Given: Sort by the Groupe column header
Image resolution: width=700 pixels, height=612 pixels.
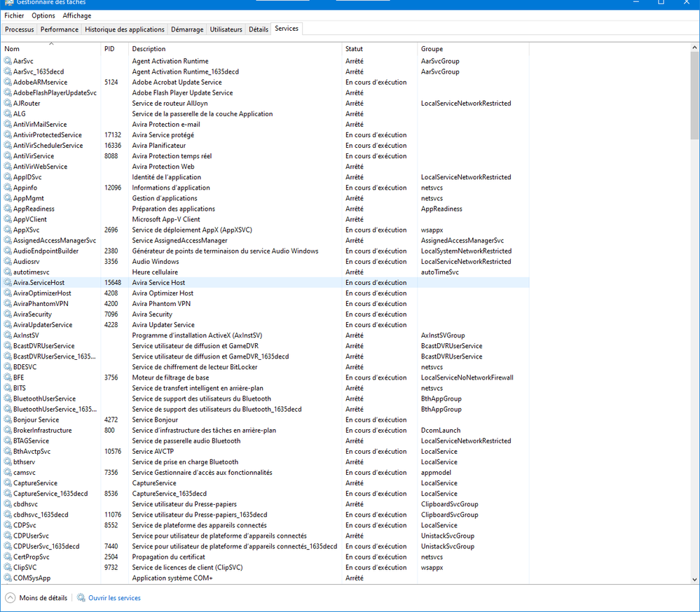Looking at the screenshot, I should pyautogui.click(x=432, y=49).
